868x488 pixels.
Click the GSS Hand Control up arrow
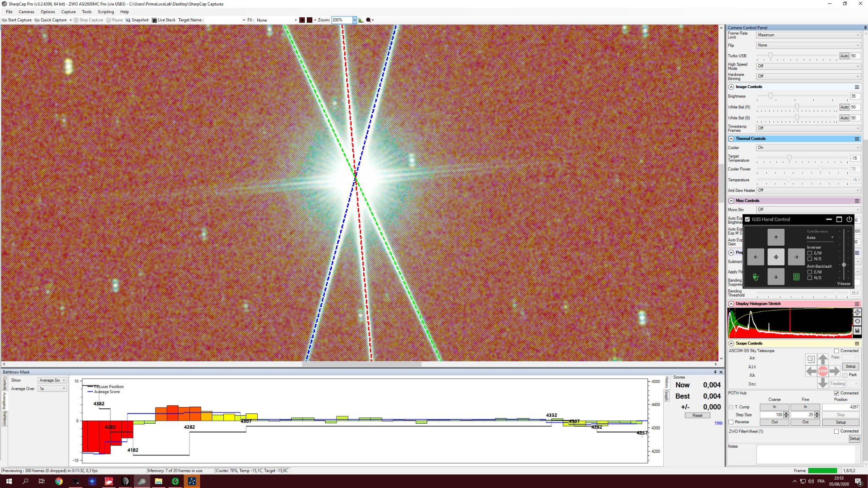pyautogui.click(x=776, y=237)
